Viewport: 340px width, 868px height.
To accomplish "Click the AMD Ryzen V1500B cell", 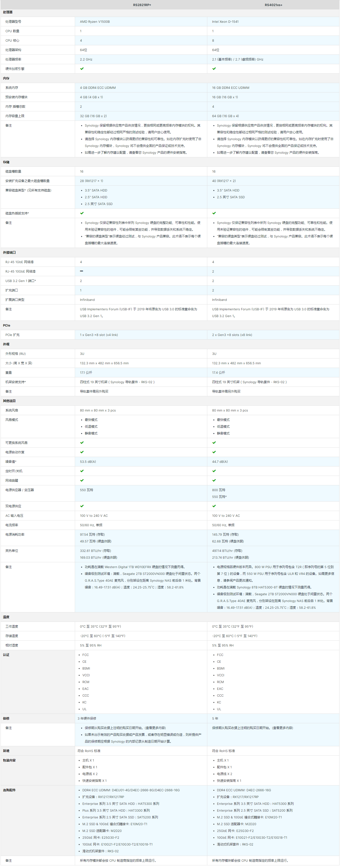I will [95, 22].
